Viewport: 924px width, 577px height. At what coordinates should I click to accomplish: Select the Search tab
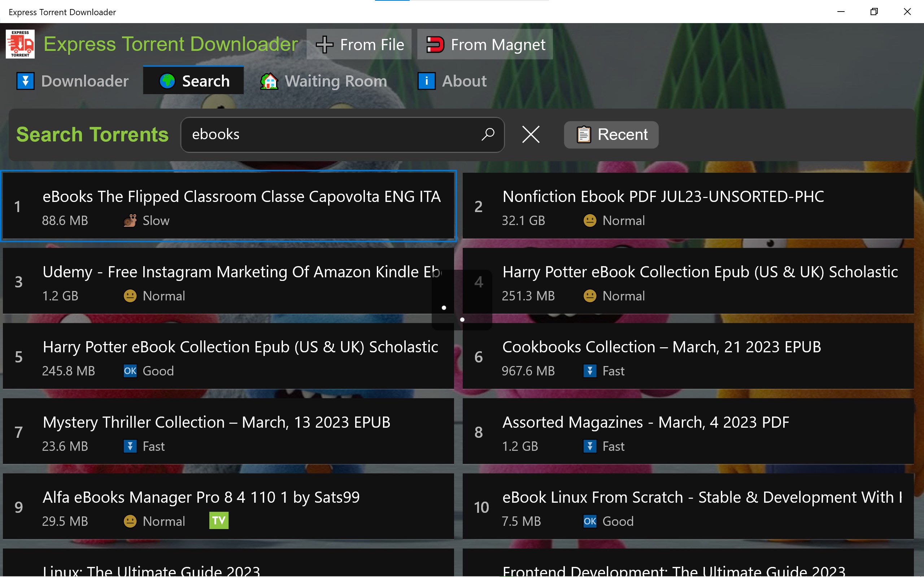[x=193, y=81]
